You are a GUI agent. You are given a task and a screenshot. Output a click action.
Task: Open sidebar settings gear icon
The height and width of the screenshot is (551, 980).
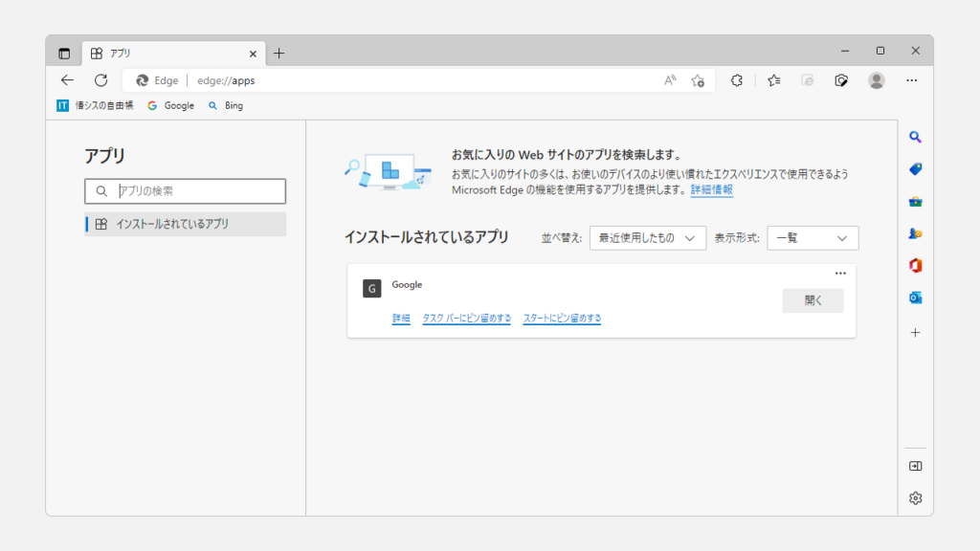coord(915,497)
